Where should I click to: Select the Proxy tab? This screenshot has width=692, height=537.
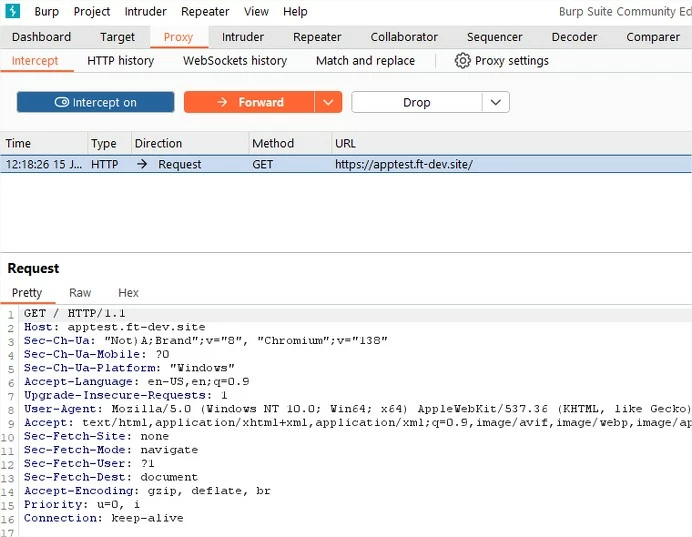[178, 37]
